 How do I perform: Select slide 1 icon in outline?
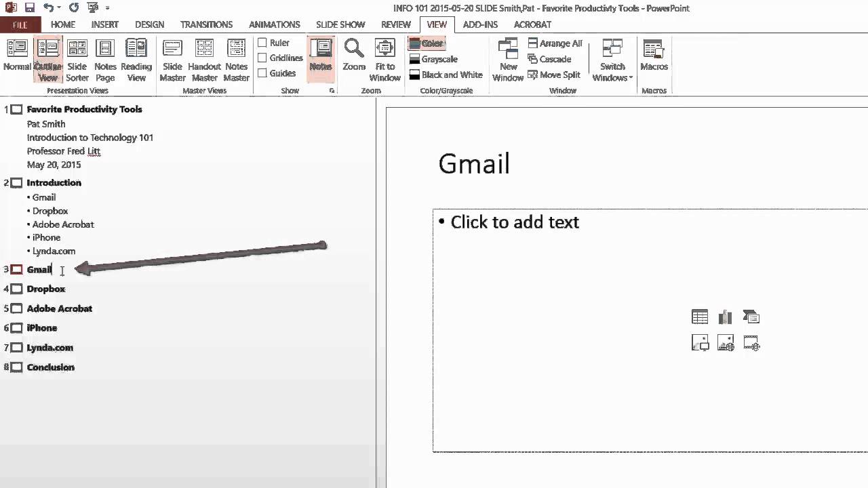click(x=16, y=109)
